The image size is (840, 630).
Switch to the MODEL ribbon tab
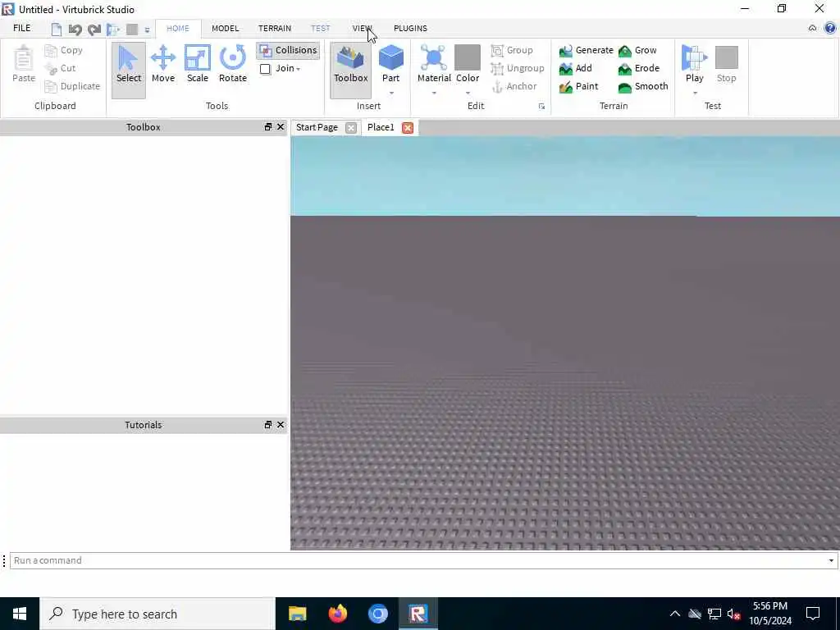tap(225, 29)
